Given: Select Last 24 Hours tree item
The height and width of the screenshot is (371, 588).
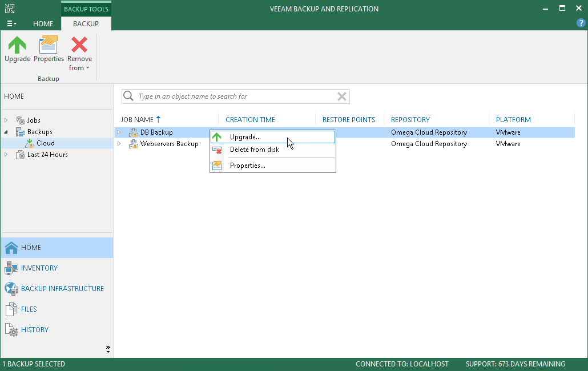Looking at the screenshot, I should [47, 155].
